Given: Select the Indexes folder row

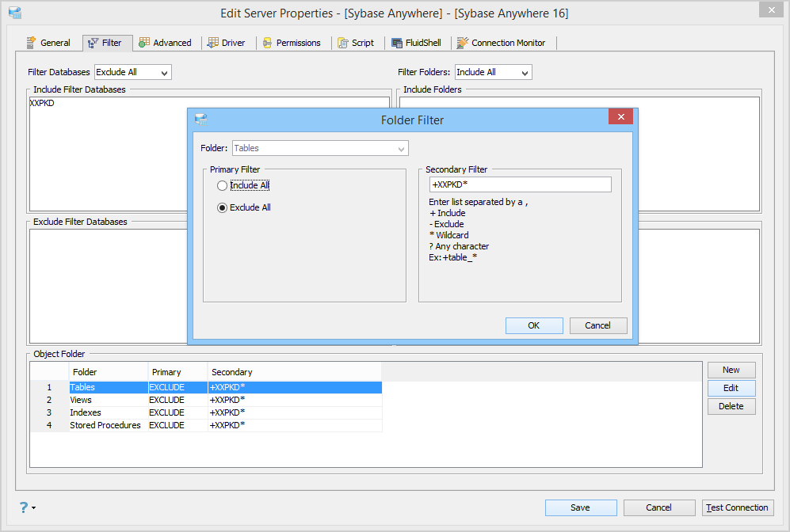Looking at the screenshot, I should coord(205,412).
